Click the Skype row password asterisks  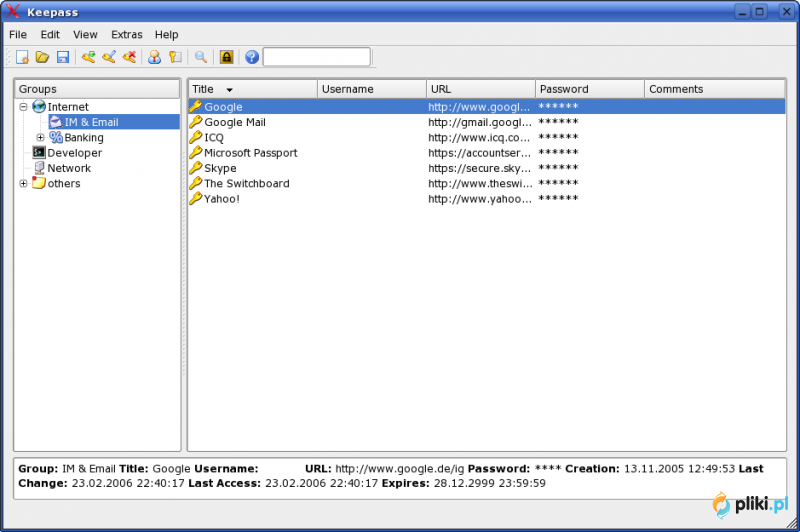click(x=558, y=168)
